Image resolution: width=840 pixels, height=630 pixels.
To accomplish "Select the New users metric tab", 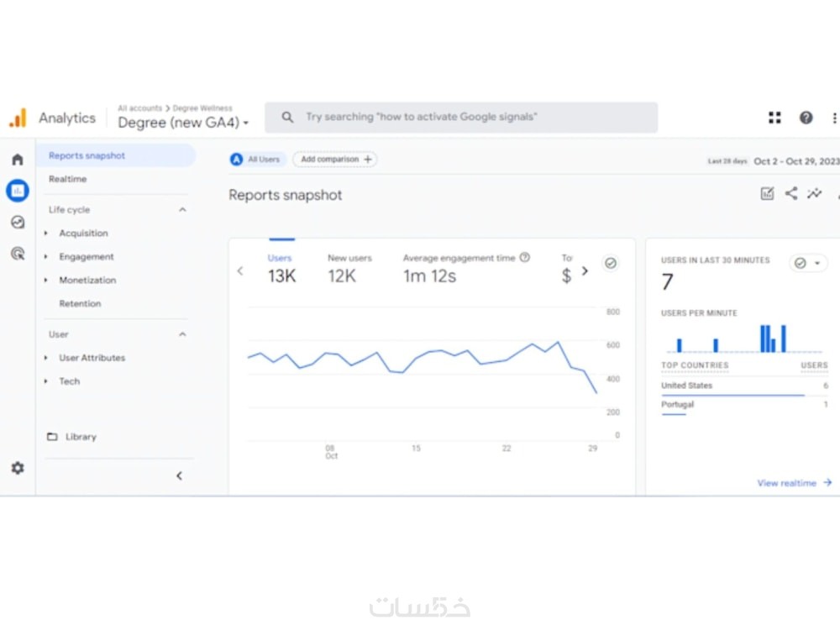I will pyautogui.click(x=349, y=268).
